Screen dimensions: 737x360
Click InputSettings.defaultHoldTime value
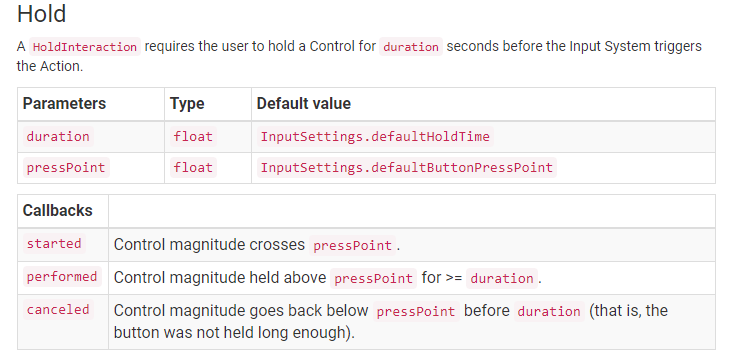(x=375, y=137)
